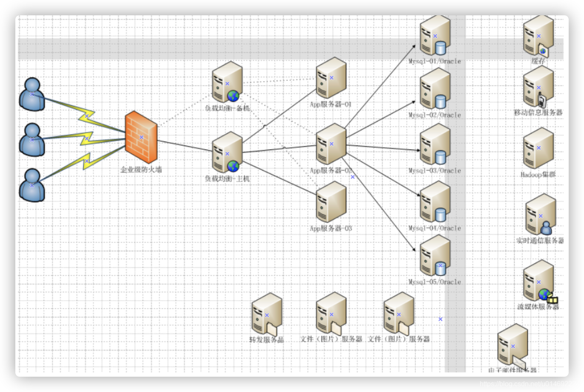The width and height of the screenshot is (584, 392).
Task: Click the 企业级防火墙 text label
Action: coord(141,169)
